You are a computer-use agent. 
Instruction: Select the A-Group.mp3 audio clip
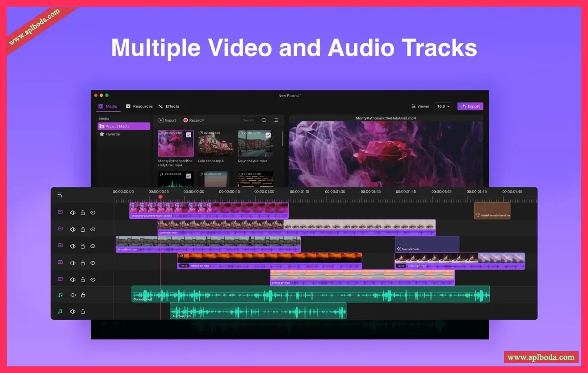click(258, 311)
